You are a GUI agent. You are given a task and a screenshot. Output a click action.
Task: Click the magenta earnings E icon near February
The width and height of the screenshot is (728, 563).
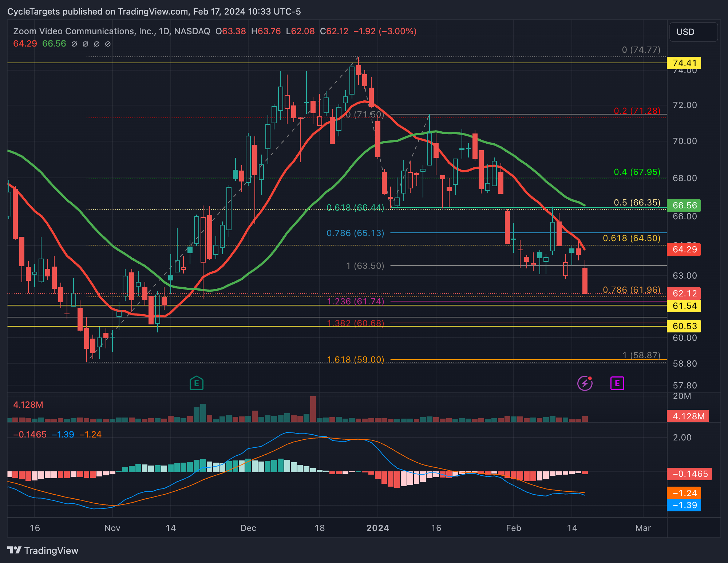617,383
